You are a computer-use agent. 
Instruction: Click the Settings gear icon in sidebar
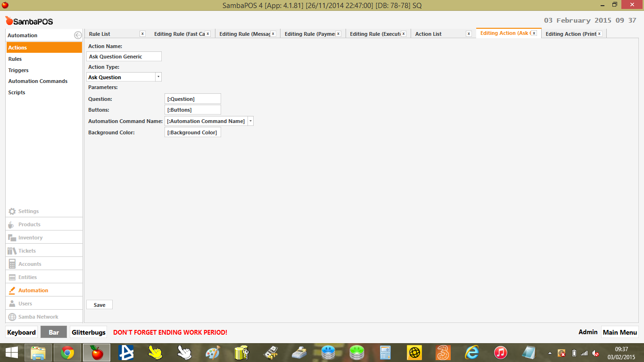(12, 211)
